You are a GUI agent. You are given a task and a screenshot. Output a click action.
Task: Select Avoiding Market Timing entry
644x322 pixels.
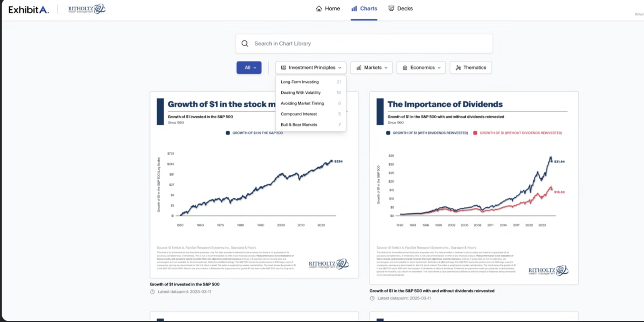pos(302,103)
